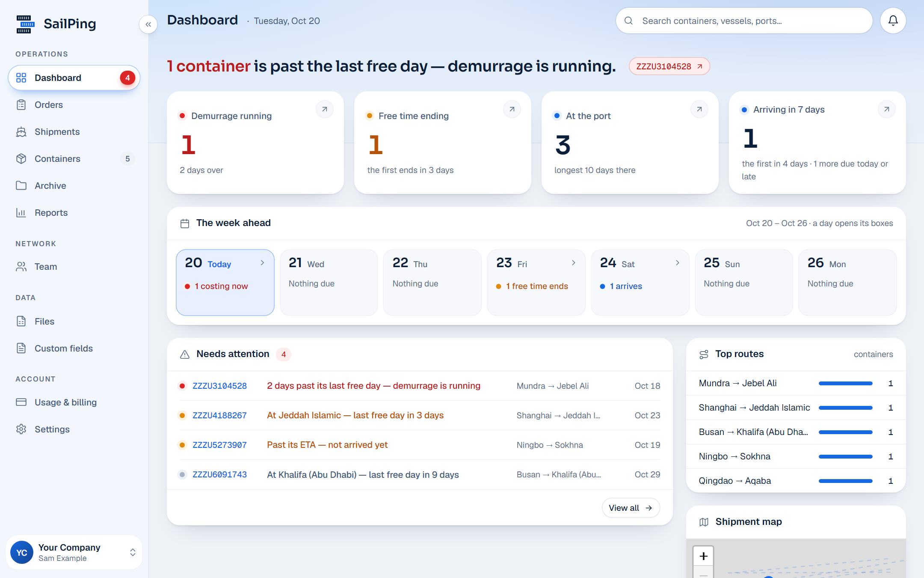Click the routes icon beside Top routes
The height and width of the screenshot is (578, 924).
704,355
